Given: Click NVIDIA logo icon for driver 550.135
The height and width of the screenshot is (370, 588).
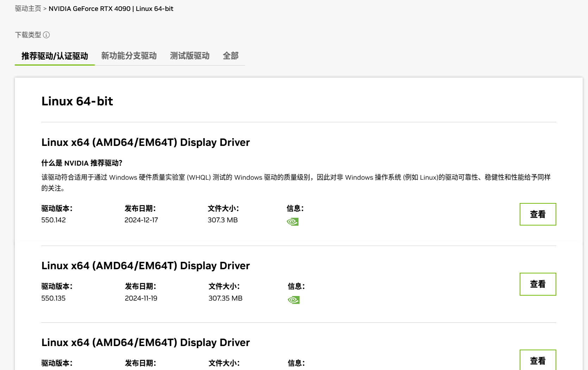Looking at the screenshot, I should tap(294, 300).
